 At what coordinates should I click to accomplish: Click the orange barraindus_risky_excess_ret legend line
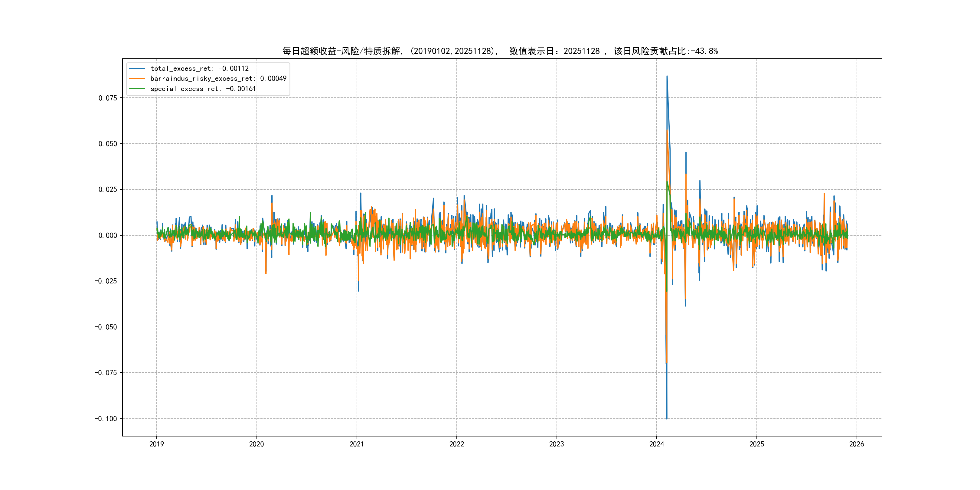[x=137, y=79]
